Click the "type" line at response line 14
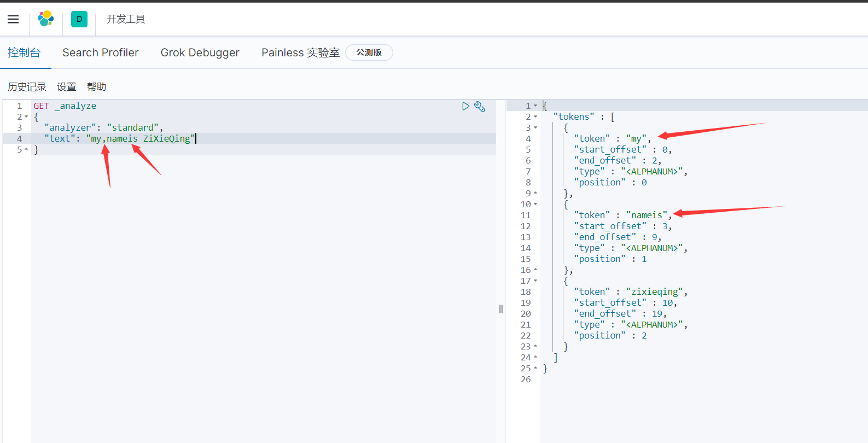Viewport: 868px width, 443px height. click(x=631, y=248)
